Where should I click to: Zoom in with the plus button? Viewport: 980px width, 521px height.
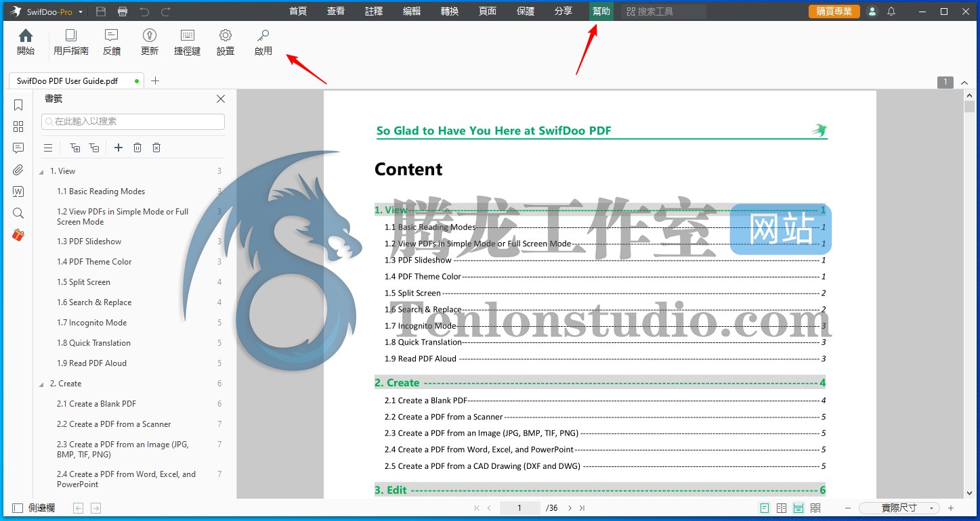[951, 508]
